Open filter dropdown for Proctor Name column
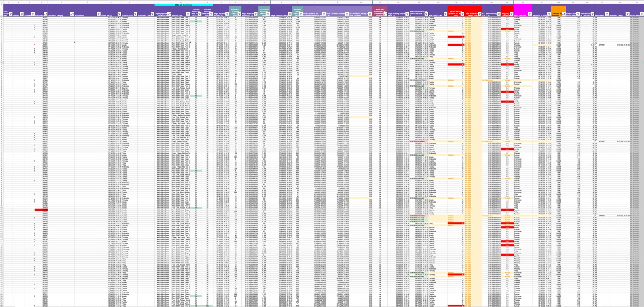Viewport: 644px width, 307px height. coord(642,14)
